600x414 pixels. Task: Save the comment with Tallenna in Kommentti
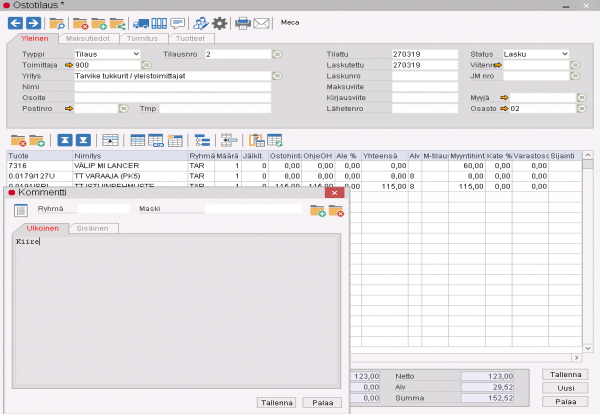click(x=277, y=403)
